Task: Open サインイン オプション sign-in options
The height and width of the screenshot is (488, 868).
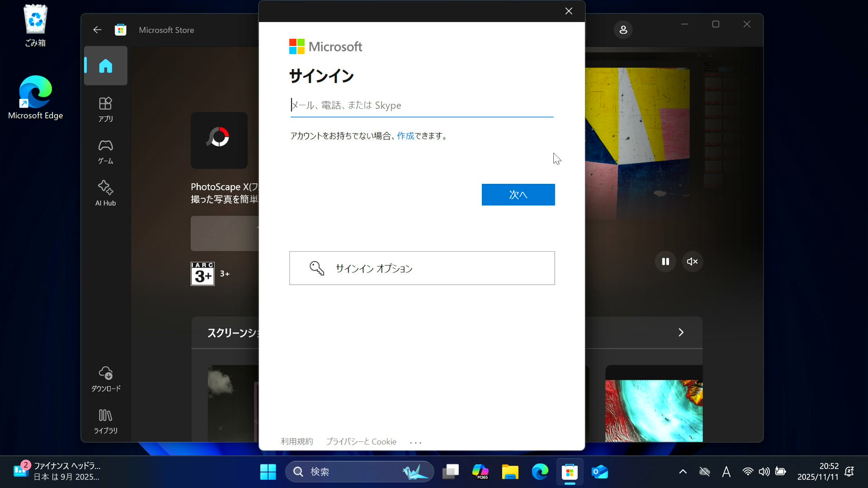Action: [421, 268]
